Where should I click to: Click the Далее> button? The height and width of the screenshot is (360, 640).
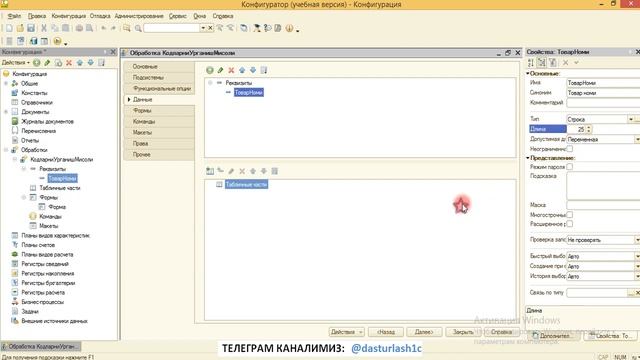click(x=424, y=332)
